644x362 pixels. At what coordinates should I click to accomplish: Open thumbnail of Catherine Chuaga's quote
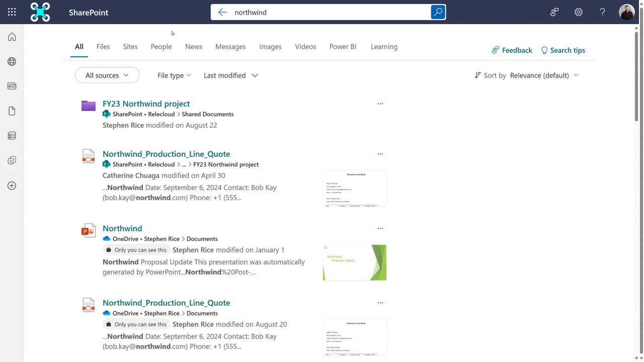355,188
